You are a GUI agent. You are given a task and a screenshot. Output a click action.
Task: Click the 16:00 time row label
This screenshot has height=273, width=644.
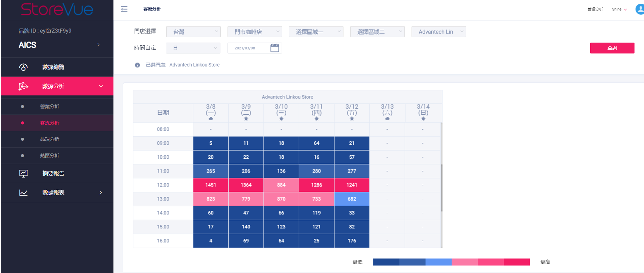[163, 241]
